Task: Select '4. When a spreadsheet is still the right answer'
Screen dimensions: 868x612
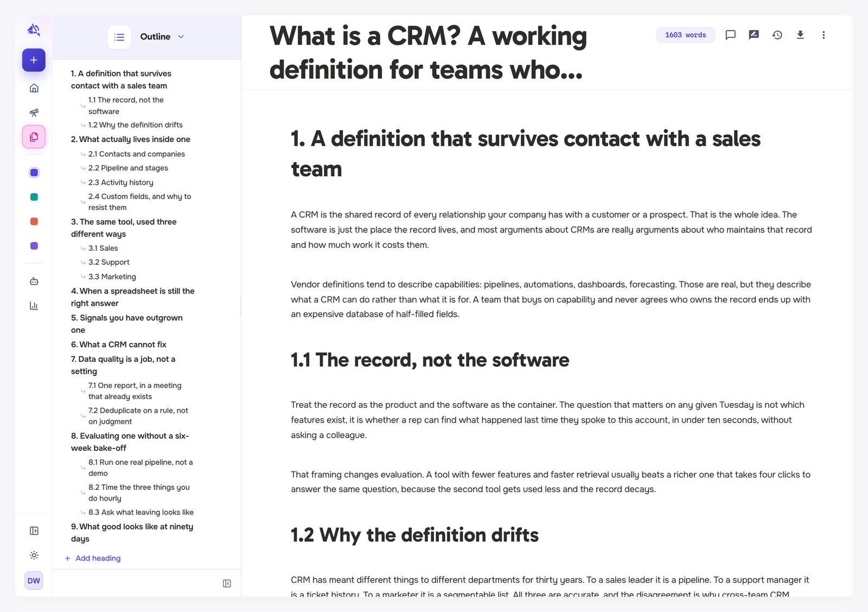Action: point(132,297)
